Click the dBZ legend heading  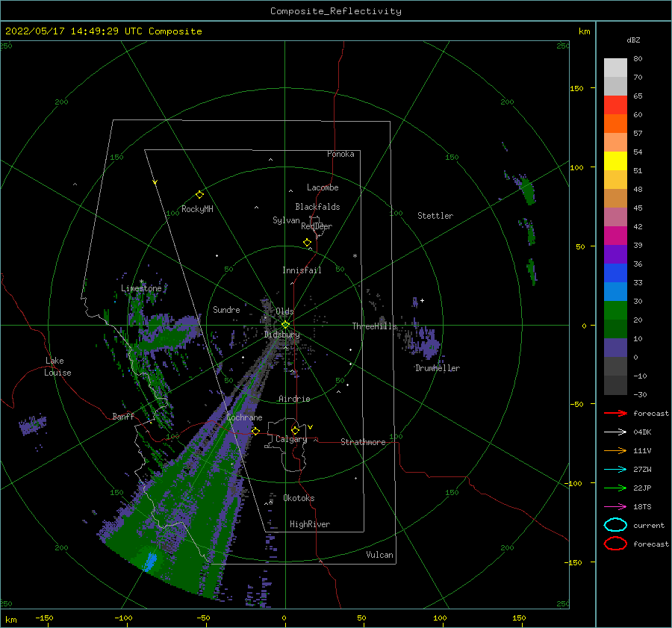633,40
